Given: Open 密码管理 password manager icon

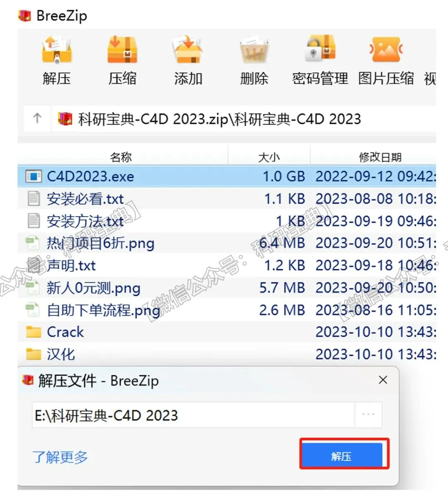Looking at the screenshot, I should (320, 49).
